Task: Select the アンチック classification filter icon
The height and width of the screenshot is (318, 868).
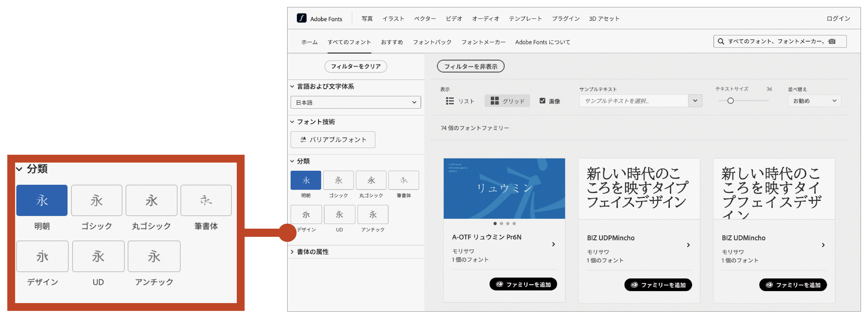Action: click(373, 214)
